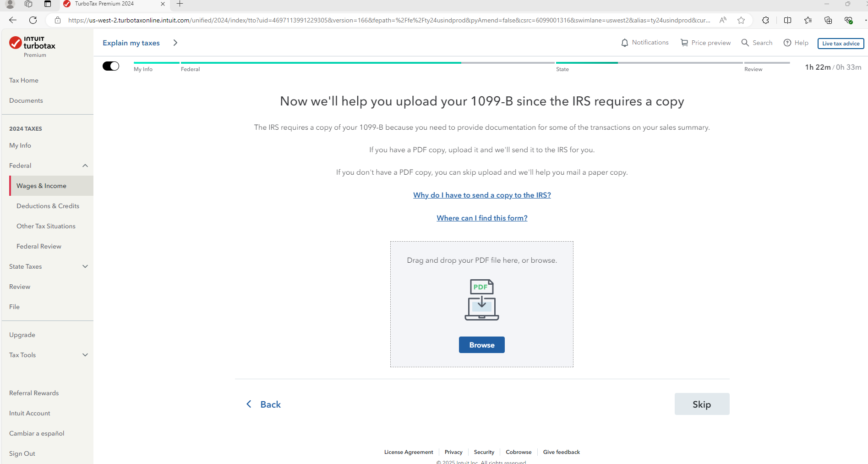
Task: Click the Federal progress bar segment
Action: [367, 63]
